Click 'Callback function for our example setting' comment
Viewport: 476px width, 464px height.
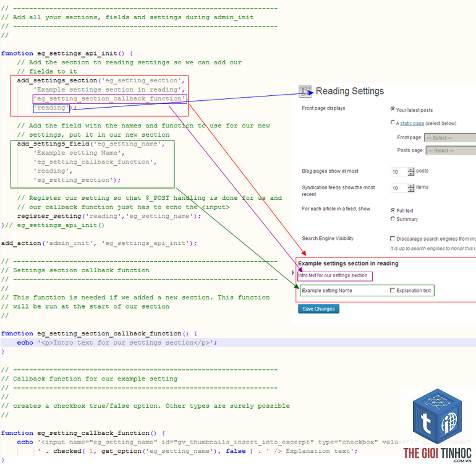(95, 379)
